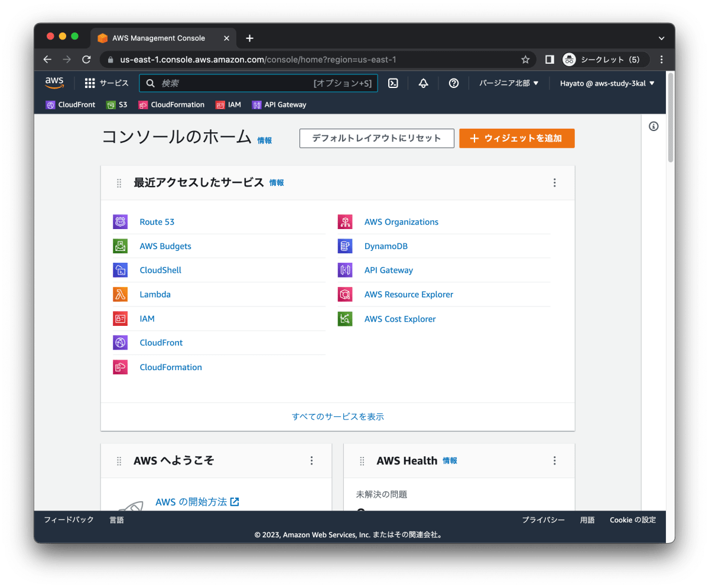Open the CloudFront shortcut in favorites bar
The height and width of the screenshot is (588, 709).
(x=71, y=105)
